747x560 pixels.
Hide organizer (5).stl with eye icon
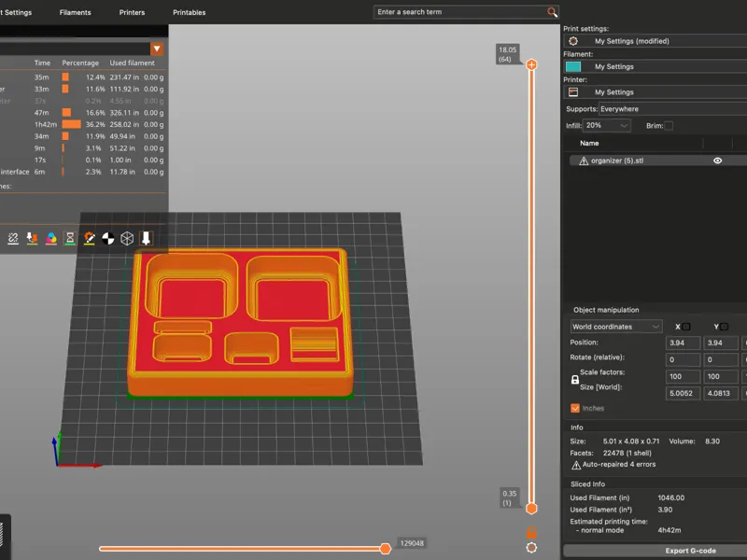(717, 161)
